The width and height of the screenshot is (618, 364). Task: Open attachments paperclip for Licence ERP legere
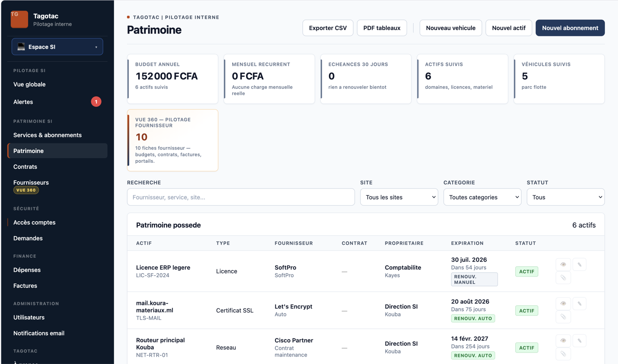(563, 278)
